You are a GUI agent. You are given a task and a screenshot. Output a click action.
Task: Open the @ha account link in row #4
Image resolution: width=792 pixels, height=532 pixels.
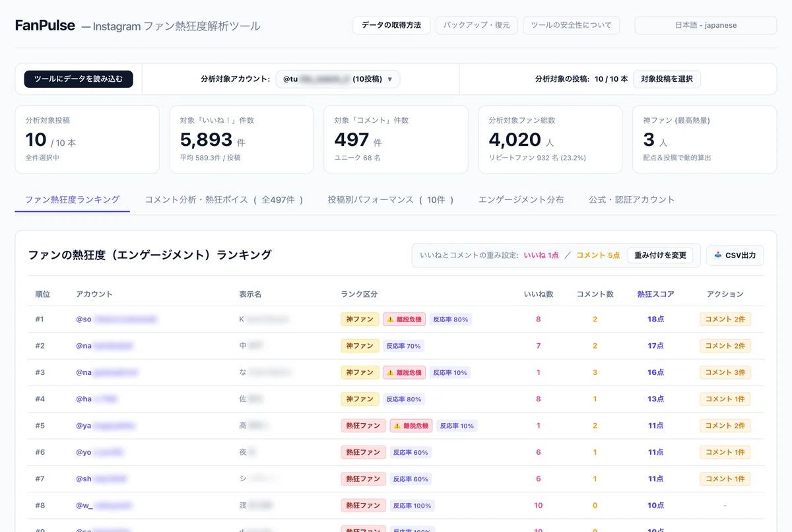pyautogui.click(x=97, y=399)
